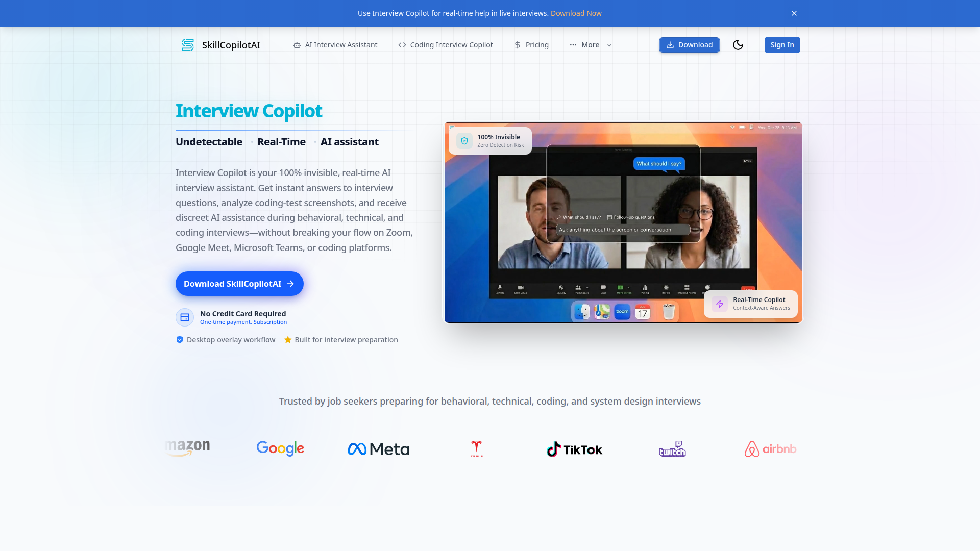Click the Meta logo
980x551 pixels.
click(x=379, y=449)
